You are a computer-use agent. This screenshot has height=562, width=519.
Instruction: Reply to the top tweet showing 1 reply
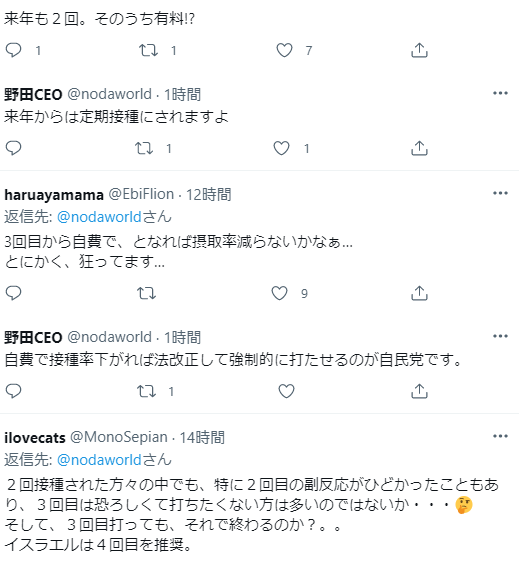tap(14, 50)
